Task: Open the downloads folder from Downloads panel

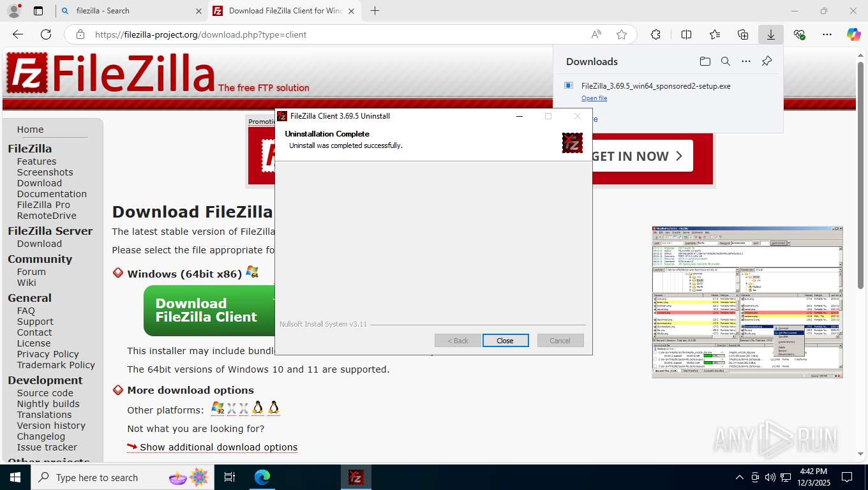Action: (705, 61)
